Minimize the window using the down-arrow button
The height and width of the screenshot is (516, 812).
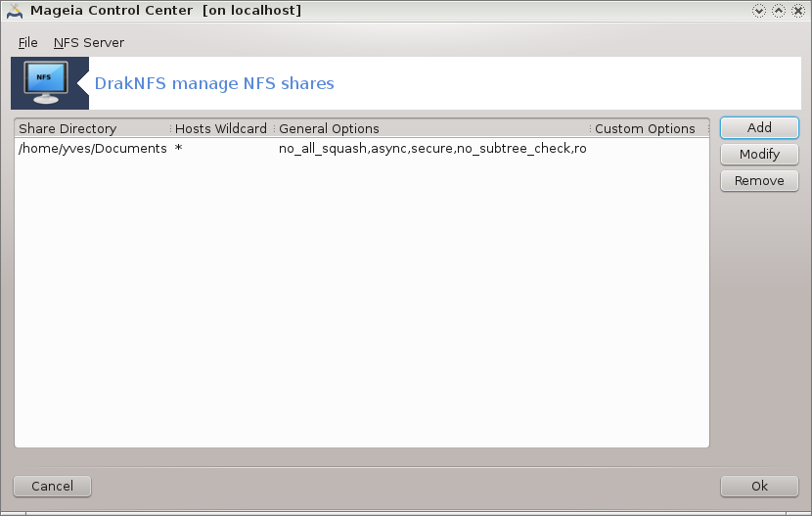click(758, 11)
